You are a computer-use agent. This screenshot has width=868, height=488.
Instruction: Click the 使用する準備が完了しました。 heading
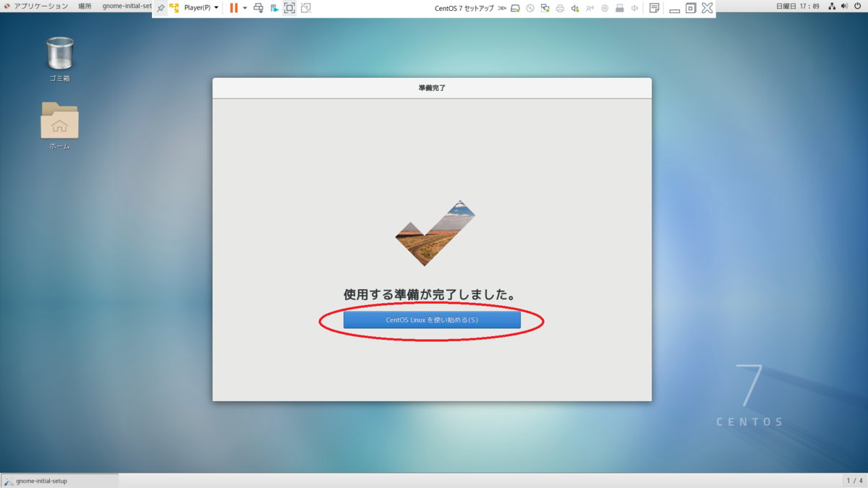430,295
